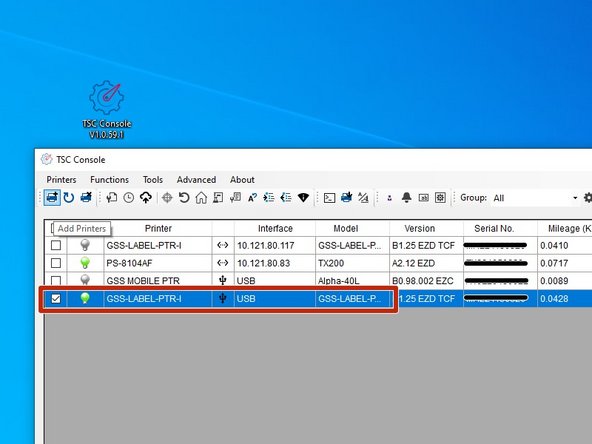The height and width of the screenshot is (444, 592).
Task: Click the Serial No. column header
Action: [x=494, y=228]
